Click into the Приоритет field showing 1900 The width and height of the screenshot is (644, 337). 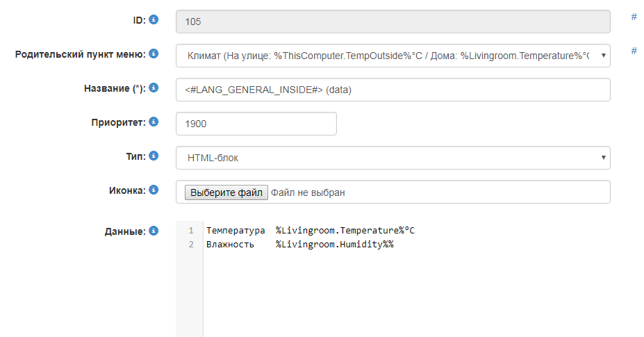(x=256, y=124)
